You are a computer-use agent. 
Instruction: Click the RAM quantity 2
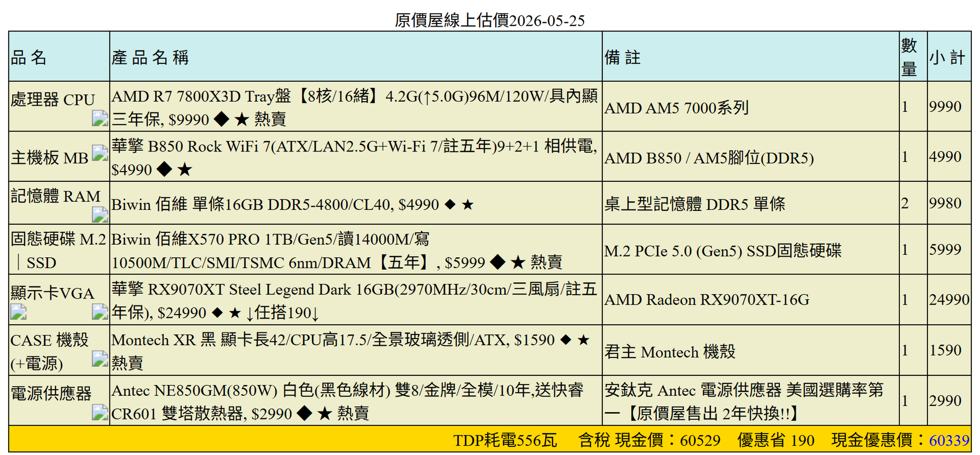(x=905, y=203)
